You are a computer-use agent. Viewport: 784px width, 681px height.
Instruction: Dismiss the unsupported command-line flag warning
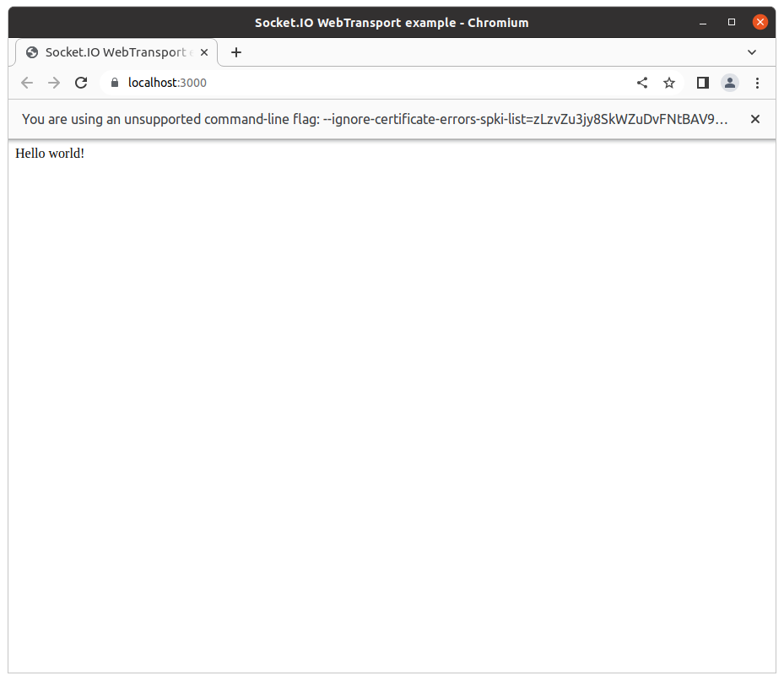[x=755, y=119]
